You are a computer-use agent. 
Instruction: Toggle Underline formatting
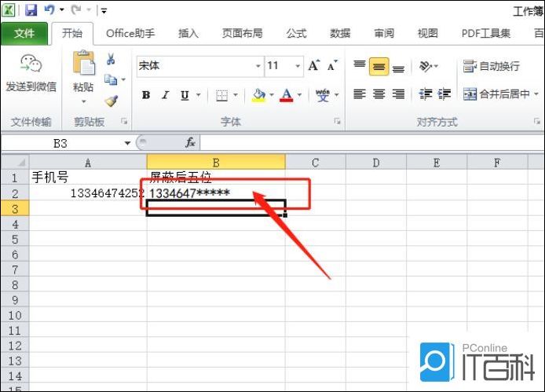pyautogui.click(x=185, y=95)
